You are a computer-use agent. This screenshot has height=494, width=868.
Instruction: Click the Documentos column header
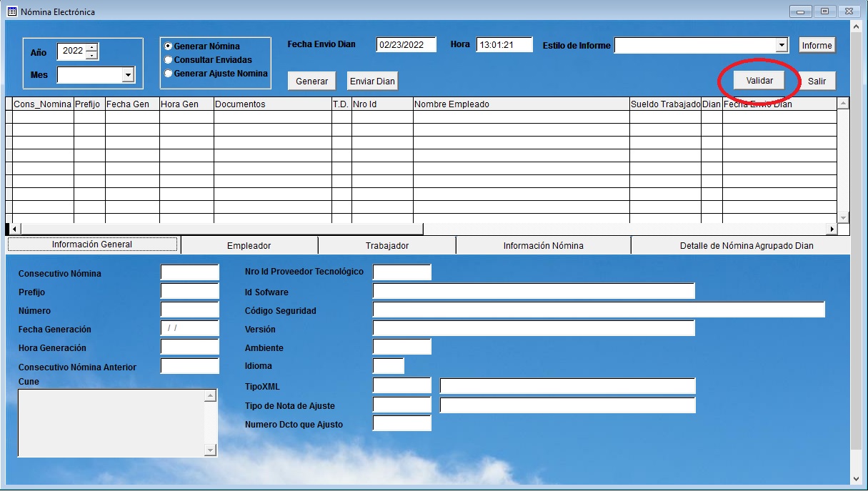273,104
